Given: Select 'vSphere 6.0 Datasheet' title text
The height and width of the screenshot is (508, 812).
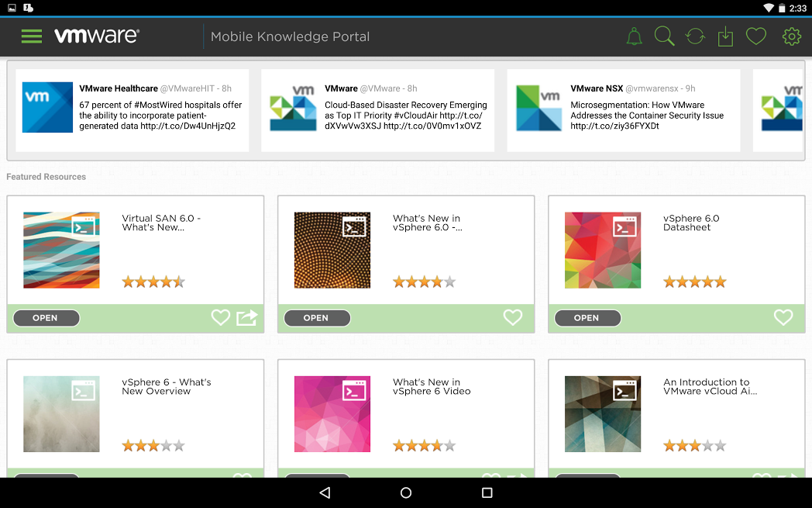Looking at the screenshot, I should (x=691, y=223).
